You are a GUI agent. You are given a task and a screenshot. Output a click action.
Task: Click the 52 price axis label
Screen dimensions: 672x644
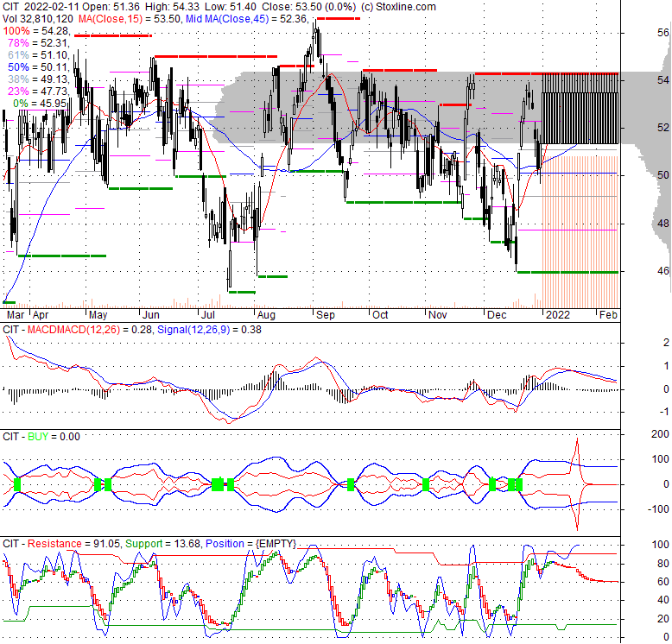(x=663, y=128)
